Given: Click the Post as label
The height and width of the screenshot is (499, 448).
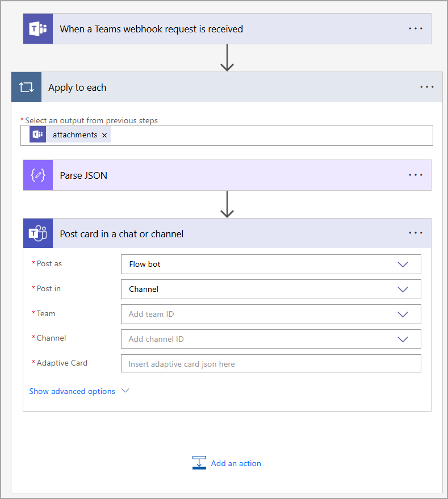Looking at the screenshot, I should [49, 263].
